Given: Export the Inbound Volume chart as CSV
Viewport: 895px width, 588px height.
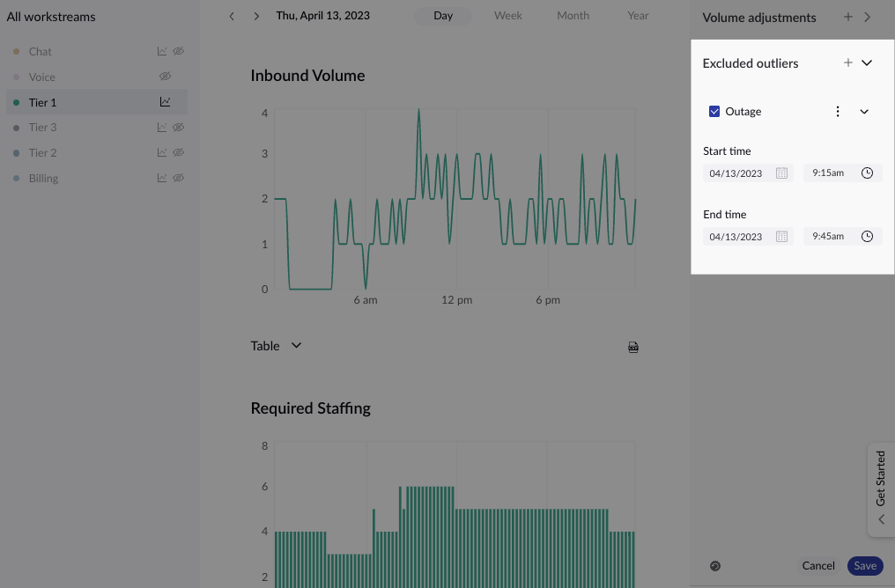Looking at the screenshot, I should (x=633, y=347).
